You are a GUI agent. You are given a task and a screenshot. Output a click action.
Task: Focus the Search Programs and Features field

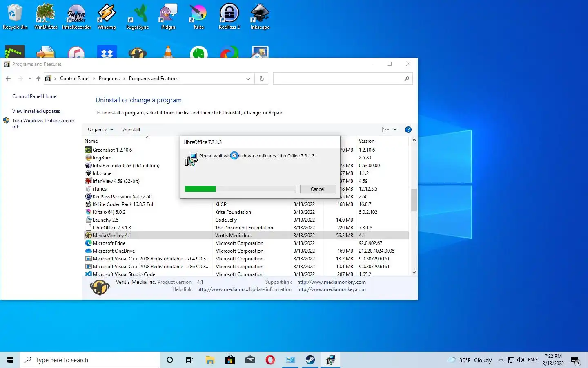[343, 79]
